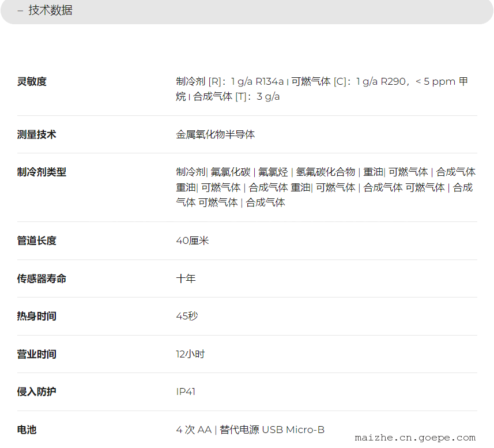Image resolution: width=494 pixels, height=448 pixels.
Task: Click the 金属氧化物半导体 value text
Action: (x=215, y=135)
